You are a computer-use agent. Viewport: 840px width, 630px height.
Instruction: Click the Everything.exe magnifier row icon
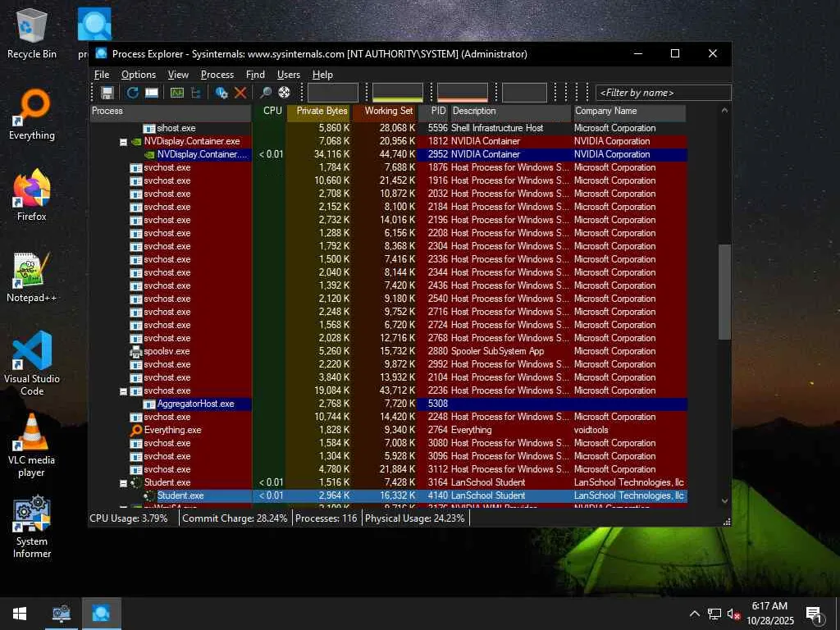click(x=136, y=430)
